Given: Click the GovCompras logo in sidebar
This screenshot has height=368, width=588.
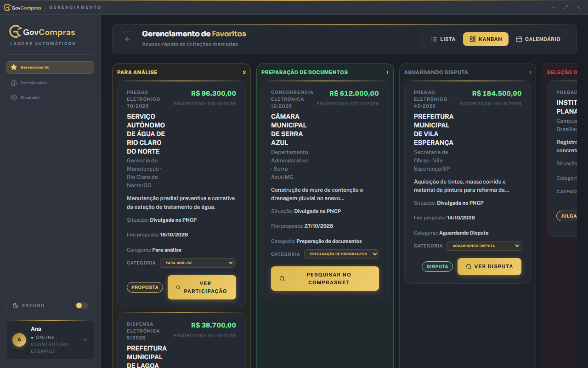Looking at the screenshot, I should click(42, 32).
